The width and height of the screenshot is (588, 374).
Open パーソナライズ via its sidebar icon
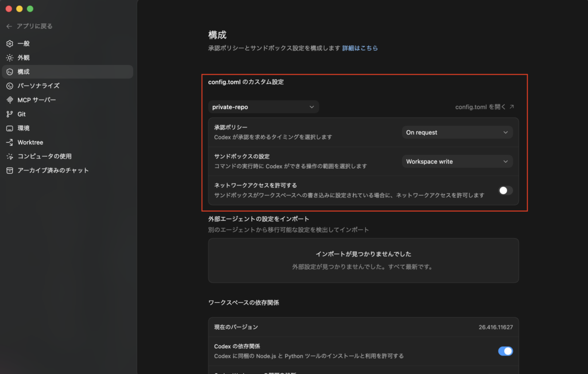(x=9, y=86)
